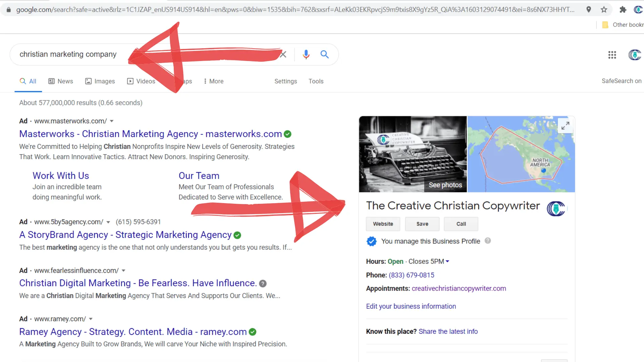644x362 pixels.
Task: Click the Call button on the business profile
Action: pyautogui.click(x=461, y=224)
